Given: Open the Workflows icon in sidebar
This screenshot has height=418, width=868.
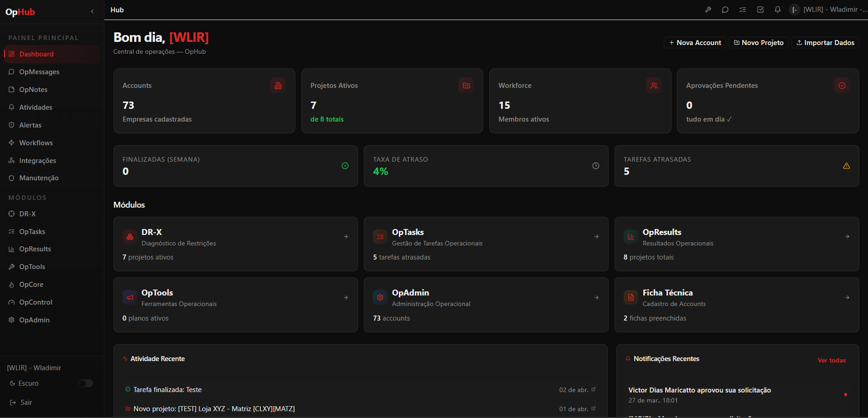Looking at the screenshot, I should click(x=11, y=143).
